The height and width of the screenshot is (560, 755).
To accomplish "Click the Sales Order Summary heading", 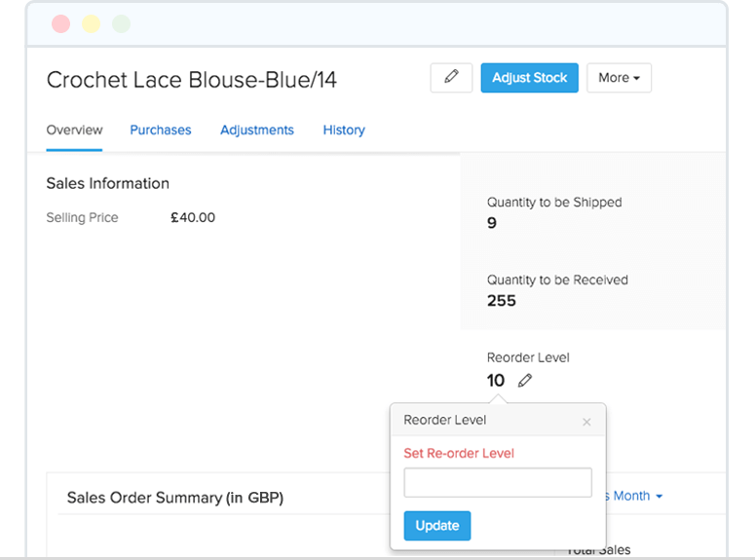I will coord(175,498).
